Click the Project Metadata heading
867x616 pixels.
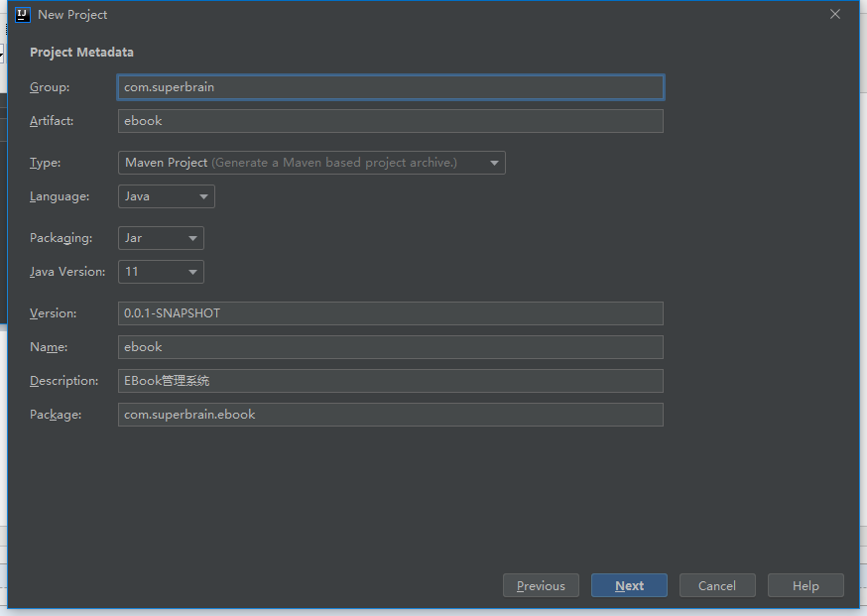(x=81, y=53)
